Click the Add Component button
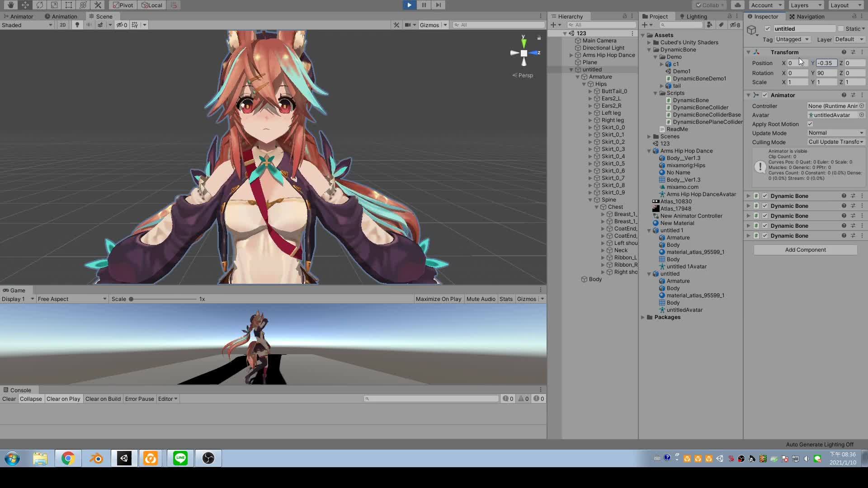This screenshot has width=868, height=488. 805,250
